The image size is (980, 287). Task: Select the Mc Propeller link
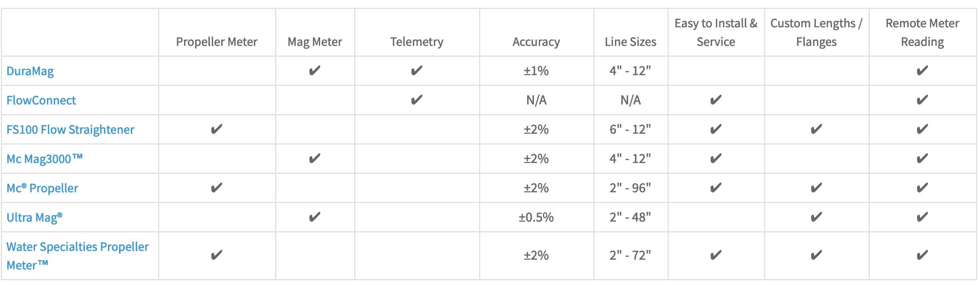pyautogui.click(x=42, y=188)
